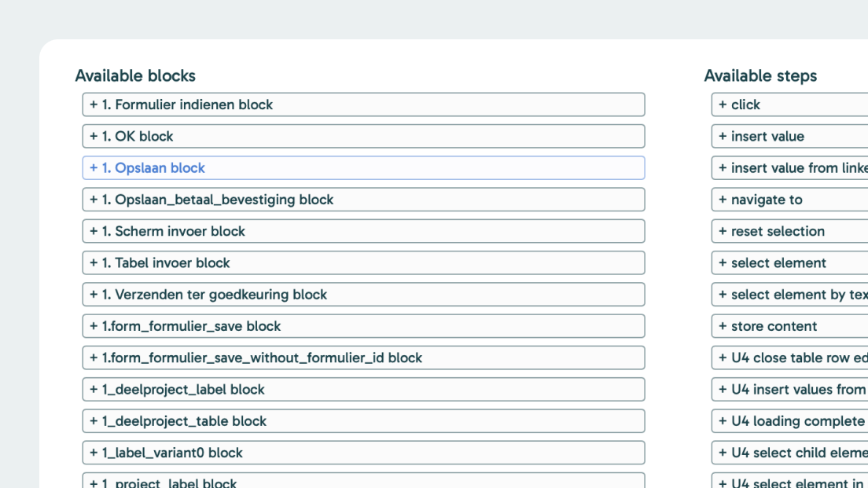Screen dimensions: 868x488
Task: Add the Scherm invoer block
Action: pos(363,231)
